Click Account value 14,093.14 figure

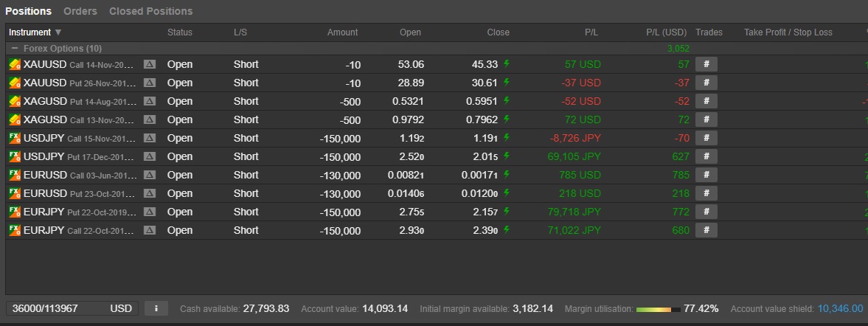(385, 308)
